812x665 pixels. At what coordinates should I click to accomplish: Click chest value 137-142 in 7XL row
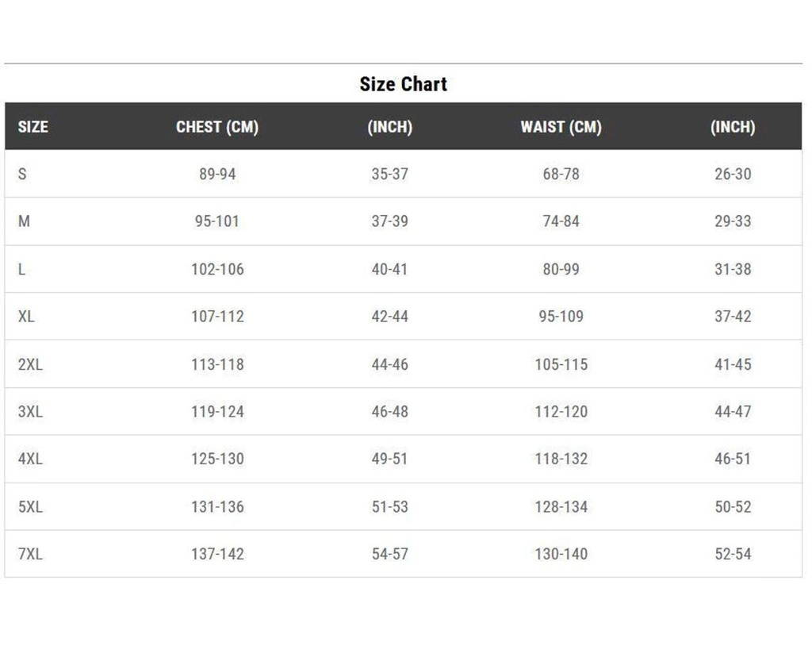[x=217, y=554]
